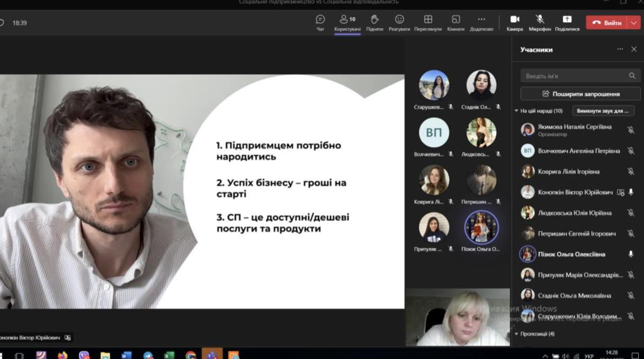Unmute with the Мікрофон button
This screenshot has height=359, width=644.
(540, 23)
